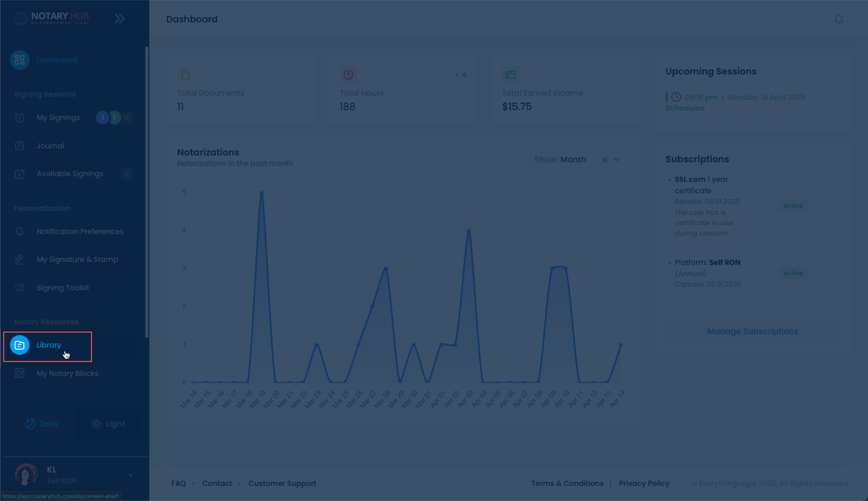Viewport: 868px width, 501px height.
Task: Click the Journal clipboard icon
Action: [20, 146]
